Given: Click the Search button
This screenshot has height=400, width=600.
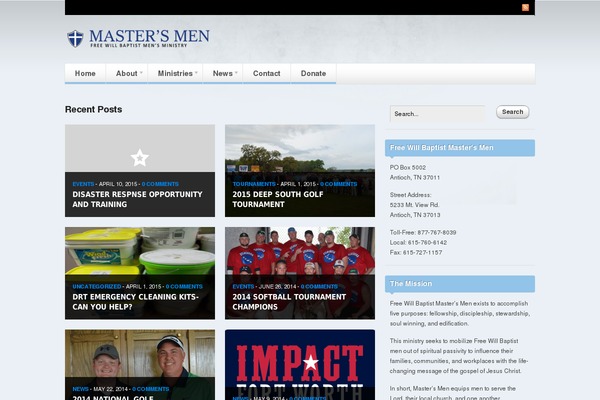Looking at the screenshot, I should (x=512, y=112).
